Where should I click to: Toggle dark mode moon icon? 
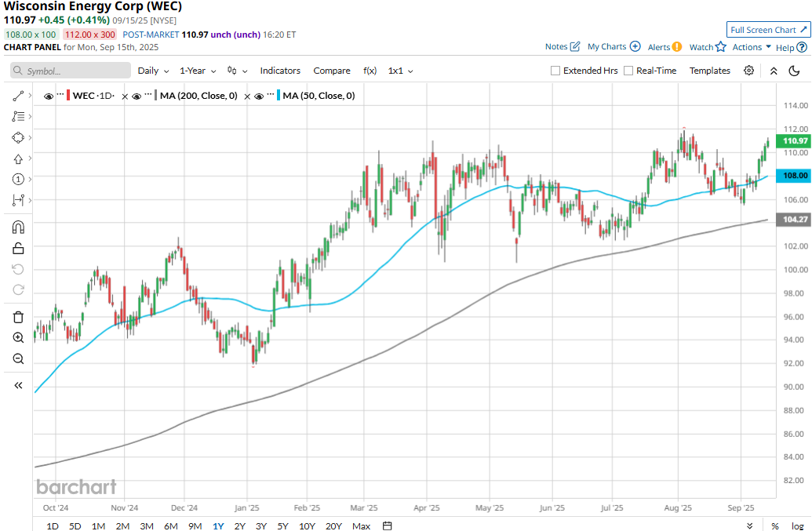tap(795, 71)
